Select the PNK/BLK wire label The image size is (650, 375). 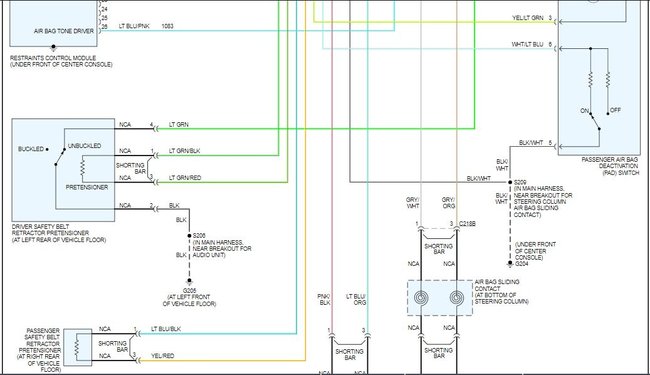pos(325,300)
